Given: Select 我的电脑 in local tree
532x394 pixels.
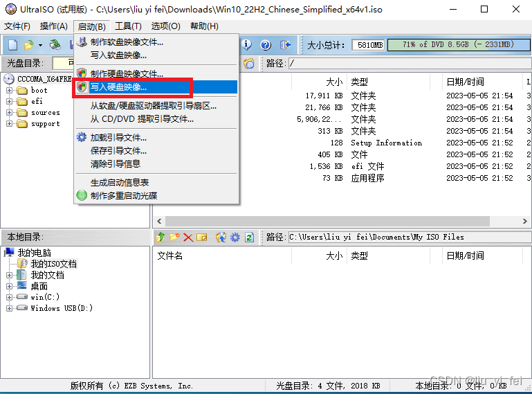Looking at the screenshot, I should click(35, 253).
